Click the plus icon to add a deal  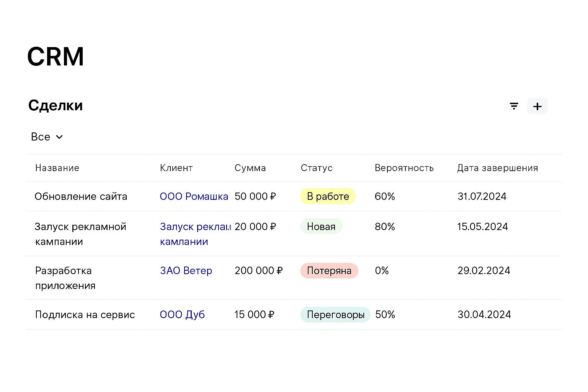click(537, 106)
